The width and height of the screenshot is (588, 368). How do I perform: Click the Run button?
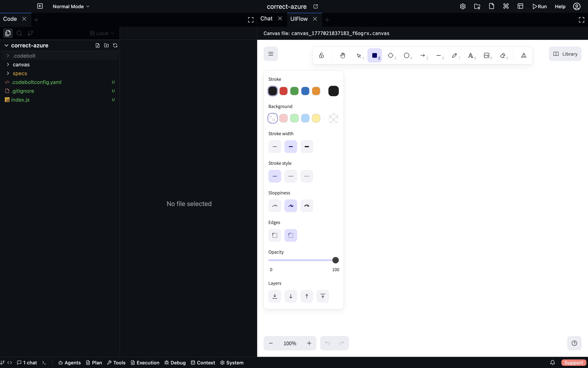539,7
